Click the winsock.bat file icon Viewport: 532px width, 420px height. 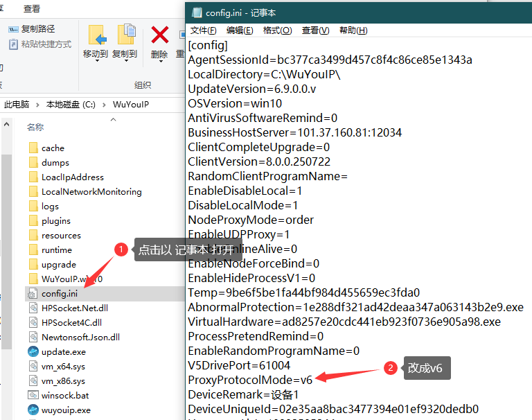pos(33,395)
